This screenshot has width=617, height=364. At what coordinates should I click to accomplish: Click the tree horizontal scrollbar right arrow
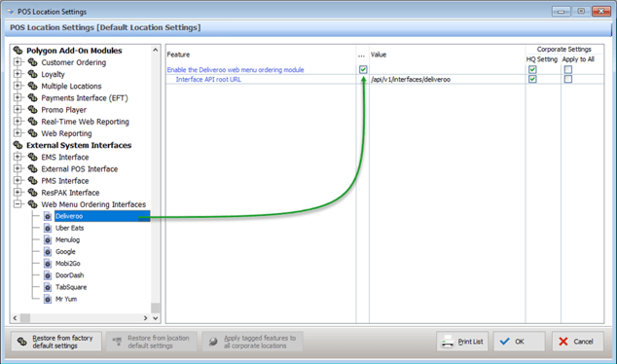tap(145, 318)
